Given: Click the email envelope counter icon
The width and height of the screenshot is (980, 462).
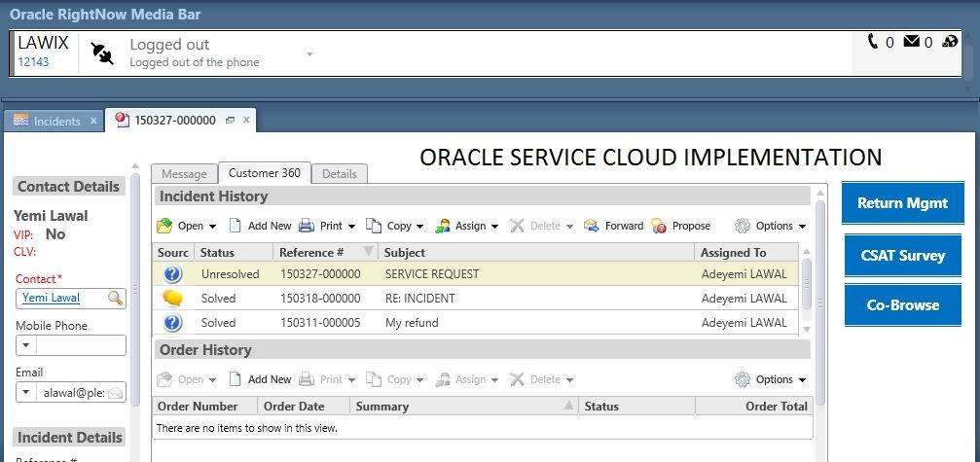Looking at the screenshot, I should 912,41.
